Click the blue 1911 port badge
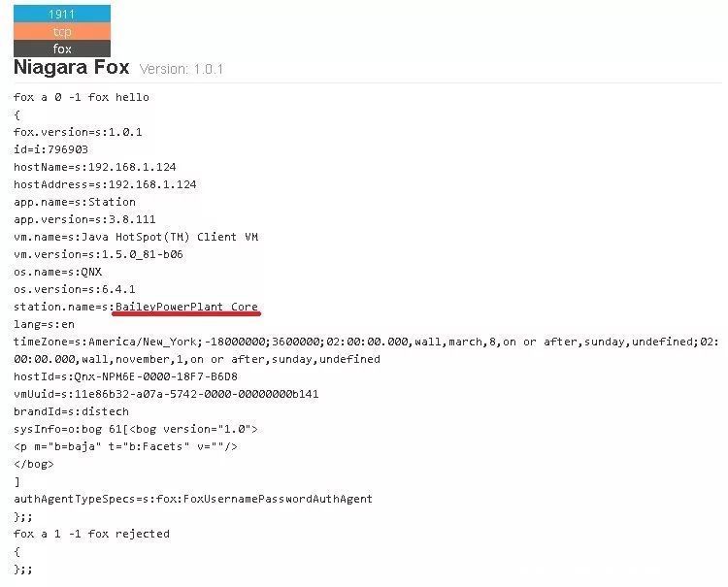The image size is (728, 587). [62, 14]
